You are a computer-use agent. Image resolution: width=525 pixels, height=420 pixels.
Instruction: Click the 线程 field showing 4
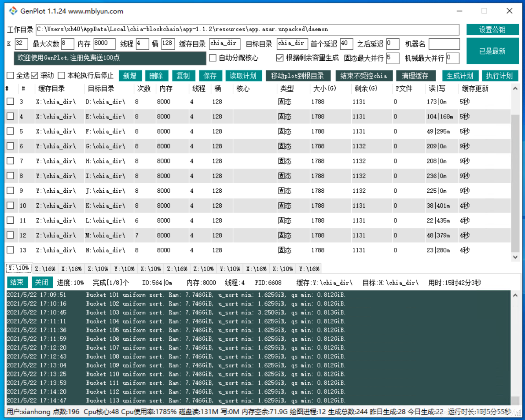coord(142,44)
